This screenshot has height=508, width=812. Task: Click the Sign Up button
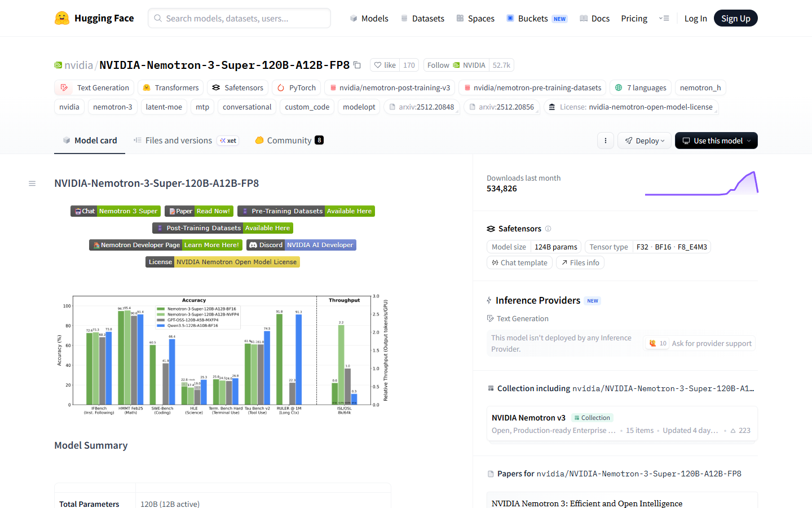735,18
